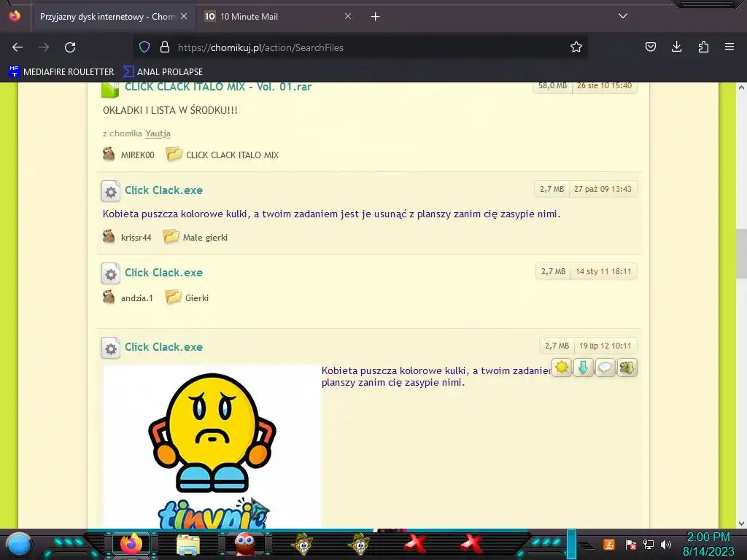Close the Przyjazny dysk internetowy tab
The height and width of the screenshot is (560, 747).
184,17
